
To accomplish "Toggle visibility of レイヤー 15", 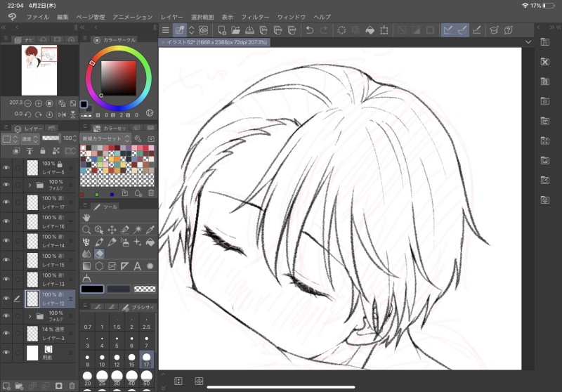I will pos(6,260).
